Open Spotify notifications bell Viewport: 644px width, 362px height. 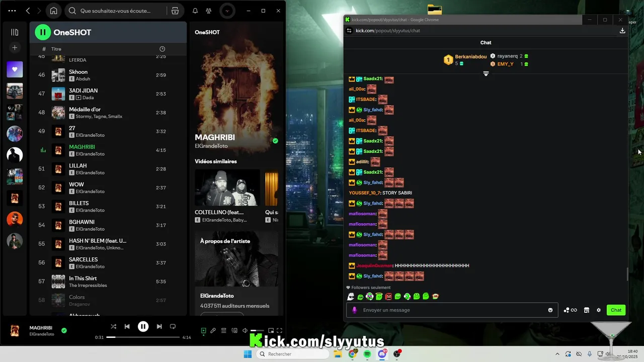click(x=195, y=11)
